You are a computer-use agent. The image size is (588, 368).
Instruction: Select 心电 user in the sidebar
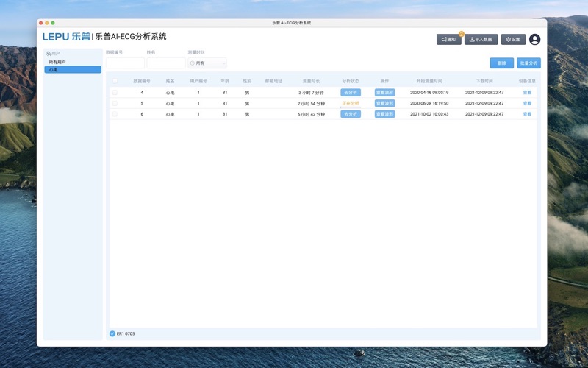[72, 69]
